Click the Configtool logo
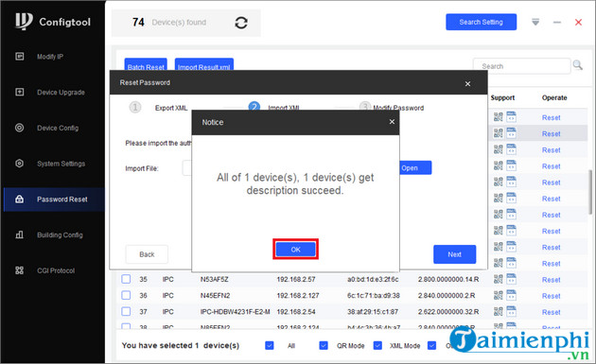This screenshot has width=596, height=364. [53, 22]
